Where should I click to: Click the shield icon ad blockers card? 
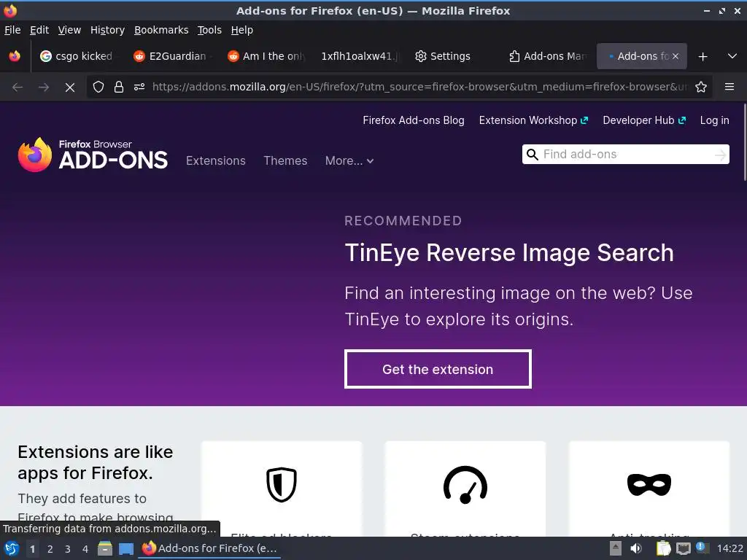pyautogui.click(x=282, y=485)
